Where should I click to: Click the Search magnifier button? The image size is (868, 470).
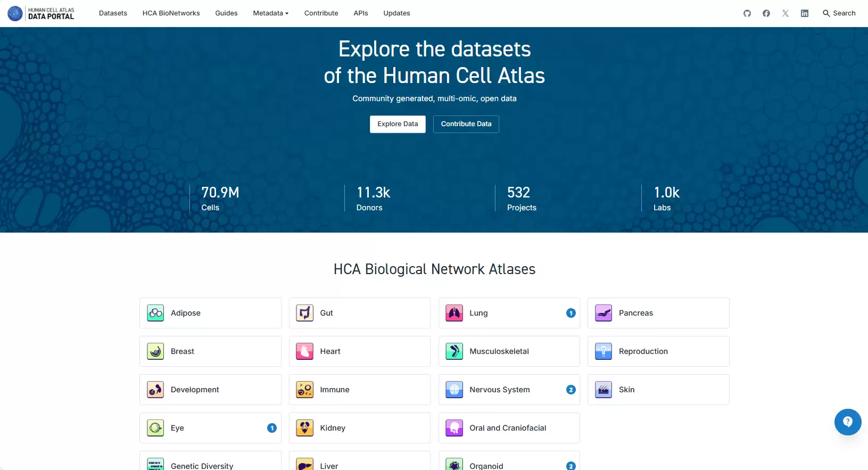[x=839, y=13]
